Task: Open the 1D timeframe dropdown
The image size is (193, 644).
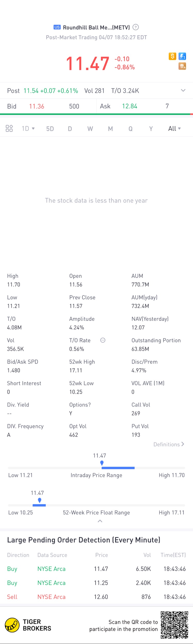Action: (x=28, y=128)
